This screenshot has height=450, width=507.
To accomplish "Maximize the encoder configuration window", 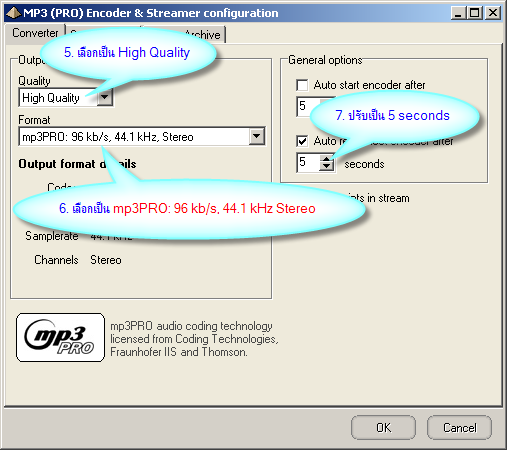I will (475, 13).
